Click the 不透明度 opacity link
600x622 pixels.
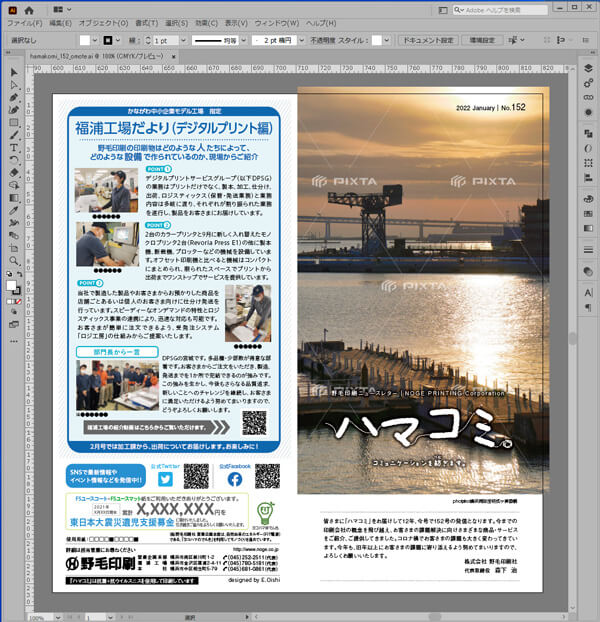coord(323,40)
